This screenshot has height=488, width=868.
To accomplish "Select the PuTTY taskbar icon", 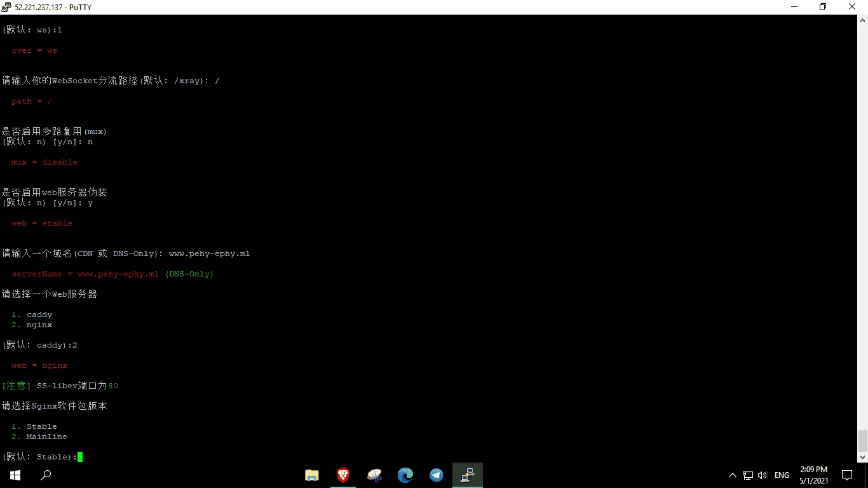I will tap(468, 475).
